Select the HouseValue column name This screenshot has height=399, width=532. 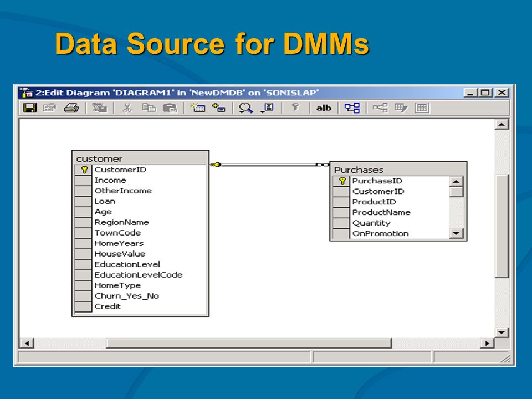click(120, 254)
